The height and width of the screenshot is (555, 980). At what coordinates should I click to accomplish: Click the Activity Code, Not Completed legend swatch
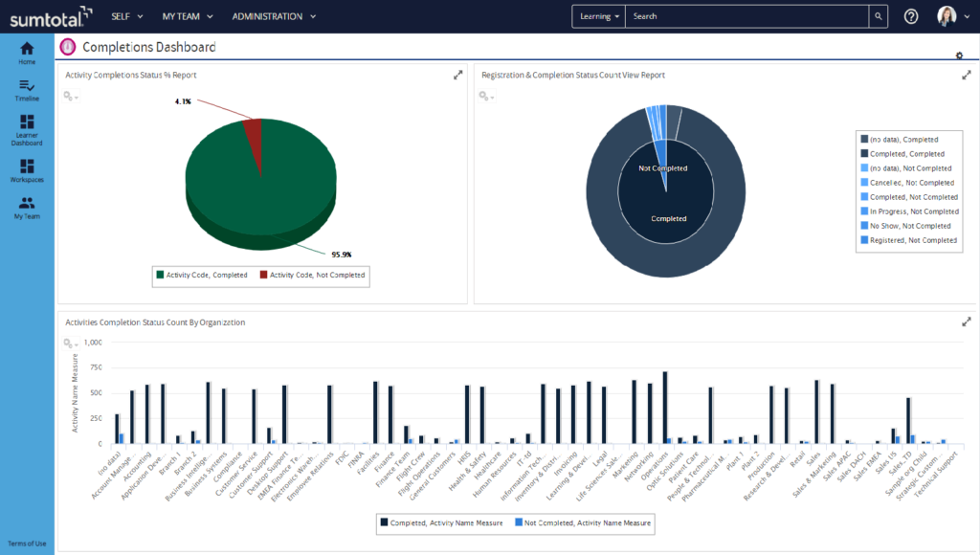[263, 276]
